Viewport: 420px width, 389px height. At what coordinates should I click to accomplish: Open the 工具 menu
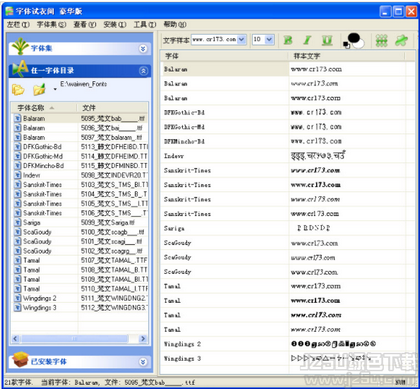click(145, 24)
